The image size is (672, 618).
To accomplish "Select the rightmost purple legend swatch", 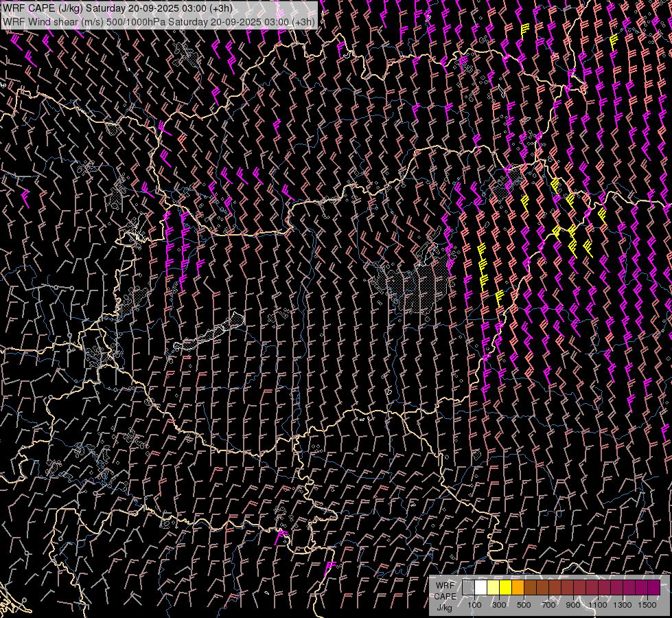I will point(653,588).
